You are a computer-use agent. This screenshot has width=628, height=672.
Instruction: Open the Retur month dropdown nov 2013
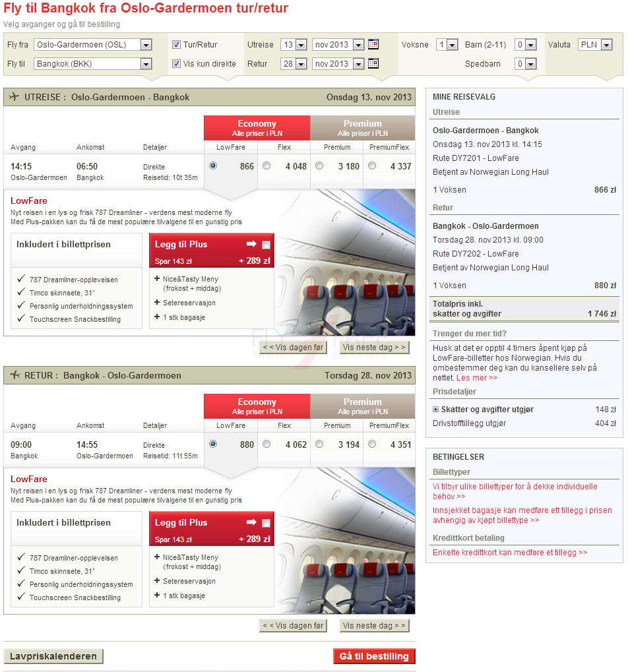point(338,64)
